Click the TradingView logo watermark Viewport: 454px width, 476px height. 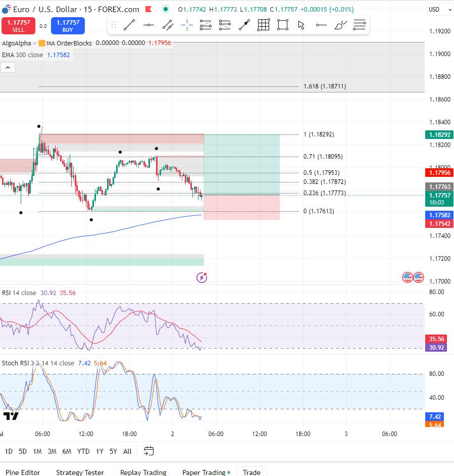click(x=11, y=416)
